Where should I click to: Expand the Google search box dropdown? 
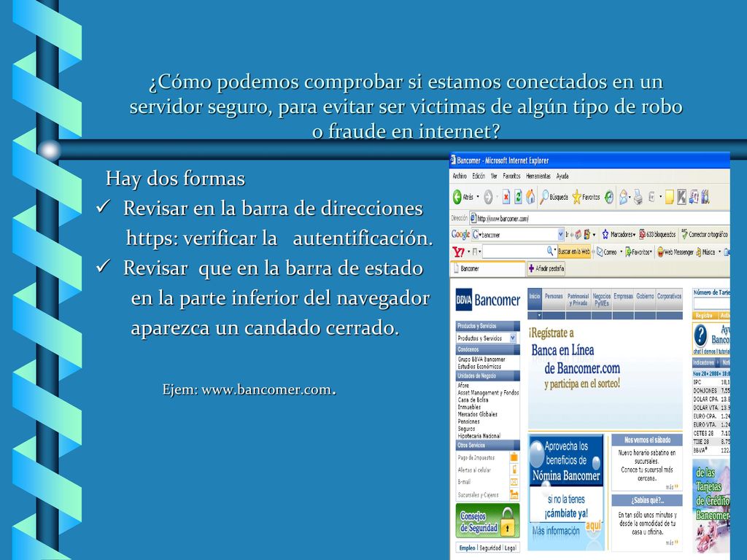point(561,234)
